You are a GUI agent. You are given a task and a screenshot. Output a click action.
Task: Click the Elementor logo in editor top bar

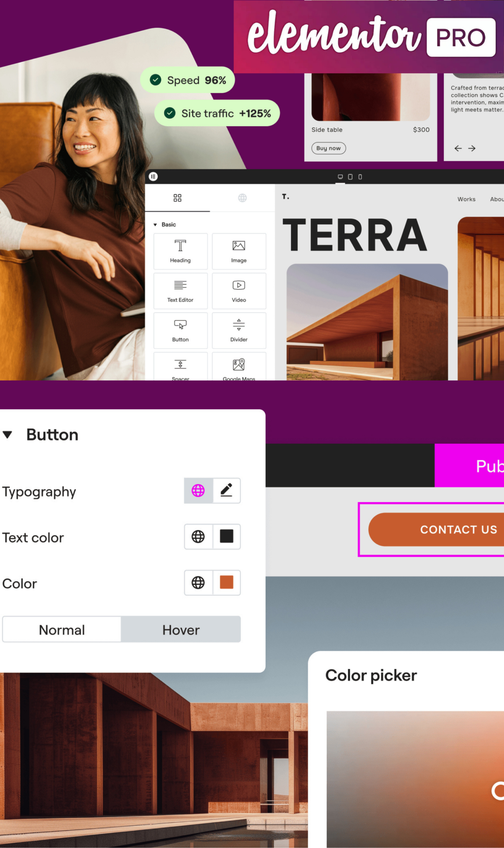pos(153,177)
